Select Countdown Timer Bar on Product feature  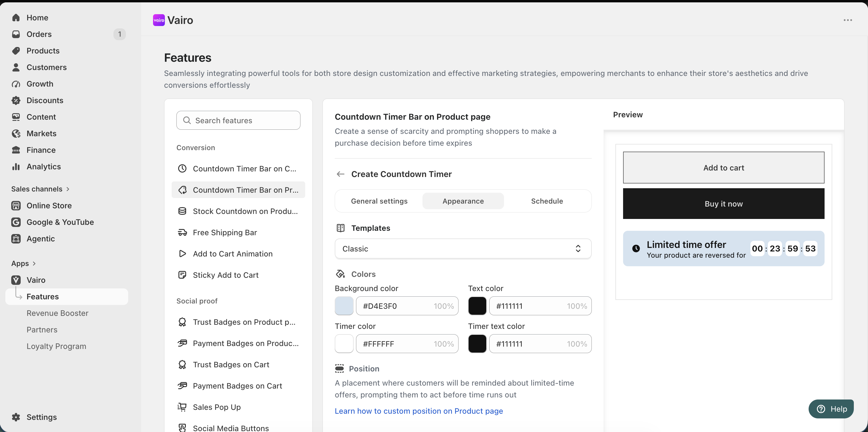[x=238, y=190]
